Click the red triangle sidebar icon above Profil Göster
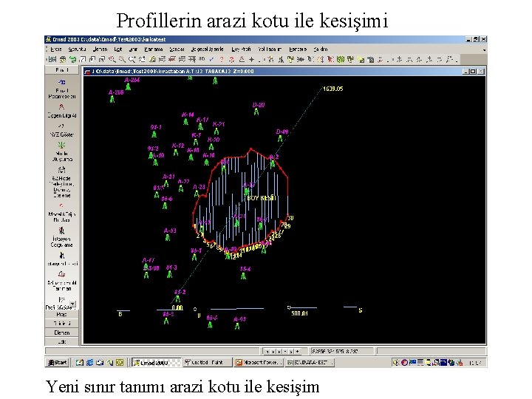This screenshot has height=399, width=532. tap(61, 274)
